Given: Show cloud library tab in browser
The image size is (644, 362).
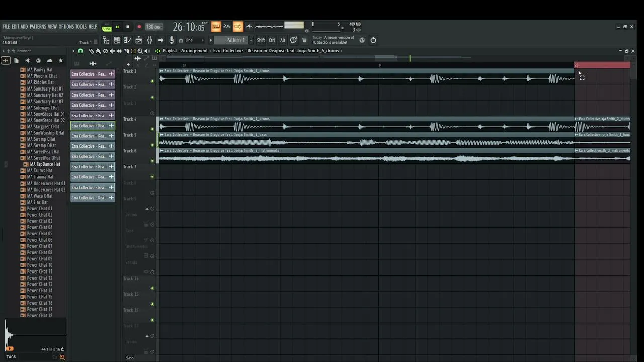Looking at the screenshot, I should [x=49, y=61].
